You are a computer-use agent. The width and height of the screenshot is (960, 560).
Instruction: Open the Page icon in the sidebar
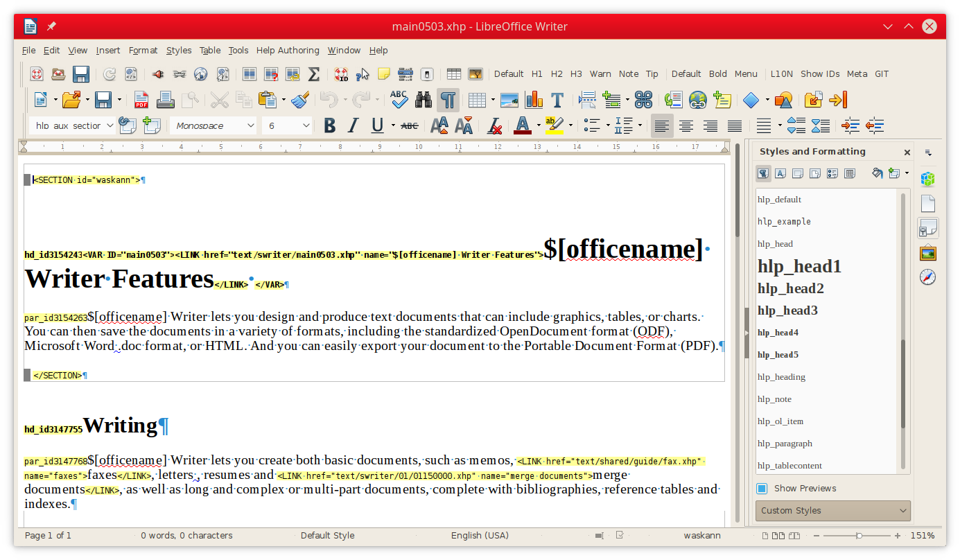[x=928, y=204]
